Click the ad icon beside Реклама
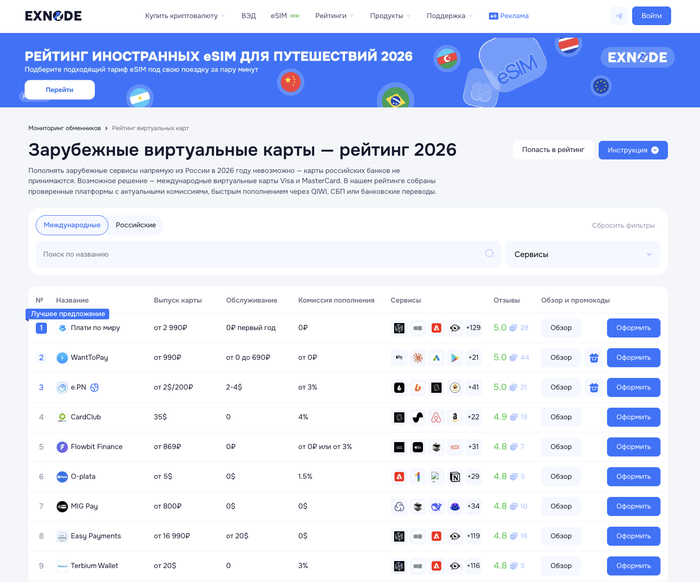Viewport: 700px width, 582px height. tap(493, 16)
